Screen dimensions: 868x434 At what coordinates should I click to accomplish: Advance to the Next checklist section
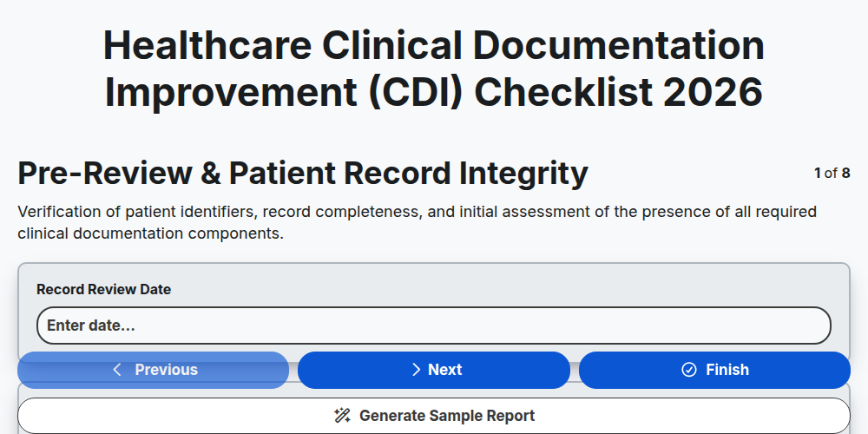tap(434, 370)
